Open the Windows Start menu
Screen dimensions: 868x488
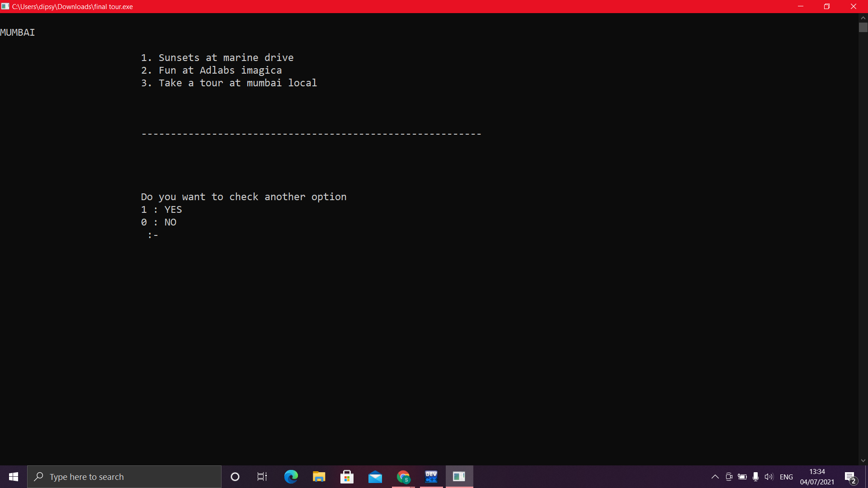14,477
